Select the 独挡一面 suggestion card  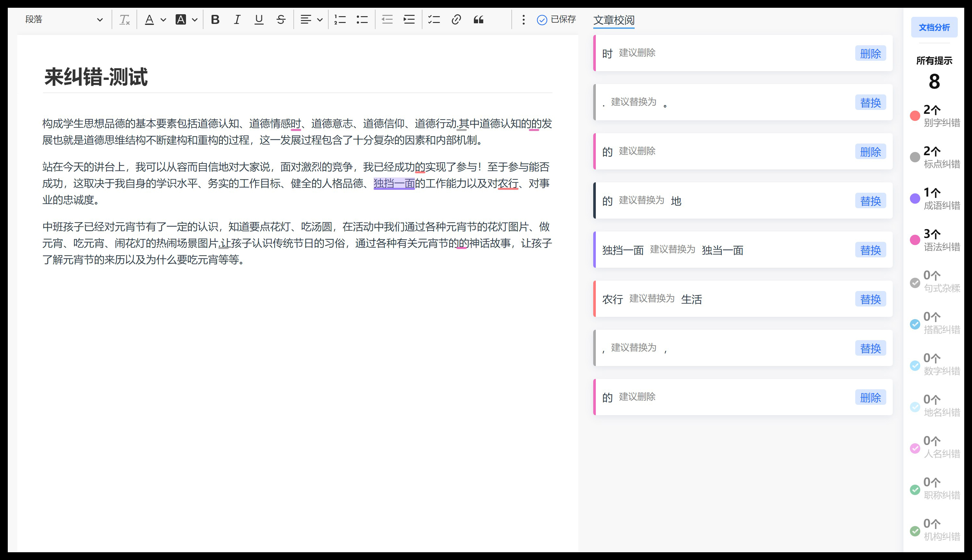743,250
